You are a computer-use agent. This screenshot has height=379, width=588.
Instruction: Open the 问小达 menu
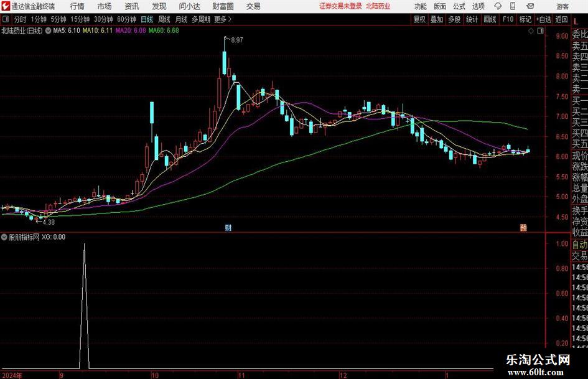click(189, 6)
